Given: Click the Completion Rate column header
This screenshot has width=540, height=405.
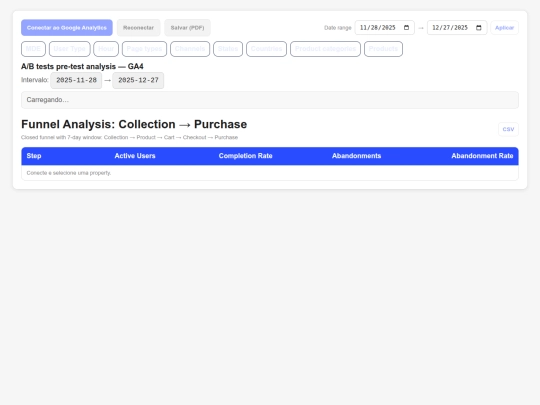Looking at the screenshot, I should pyautogui.click(x=246, y=156).
